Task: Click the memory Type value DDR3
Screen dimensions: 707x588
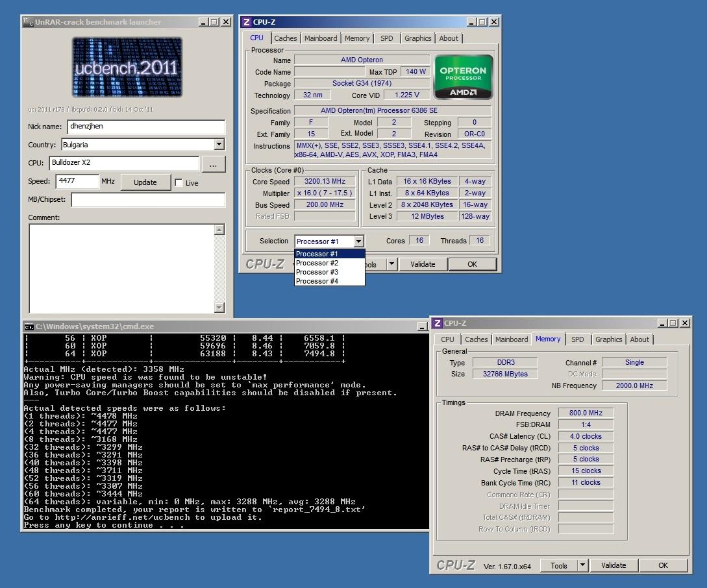Action: coord(506,362)
